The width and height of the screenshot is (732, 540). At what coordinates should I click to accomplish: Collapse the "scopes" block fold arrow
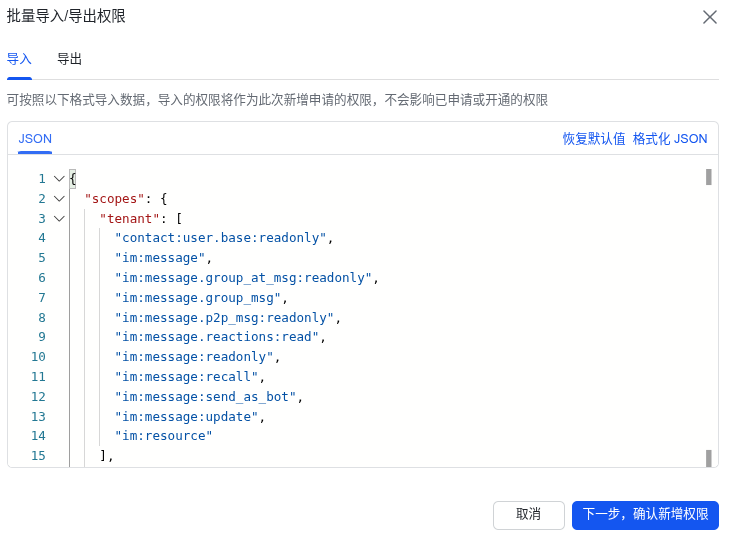coord(59,199)
